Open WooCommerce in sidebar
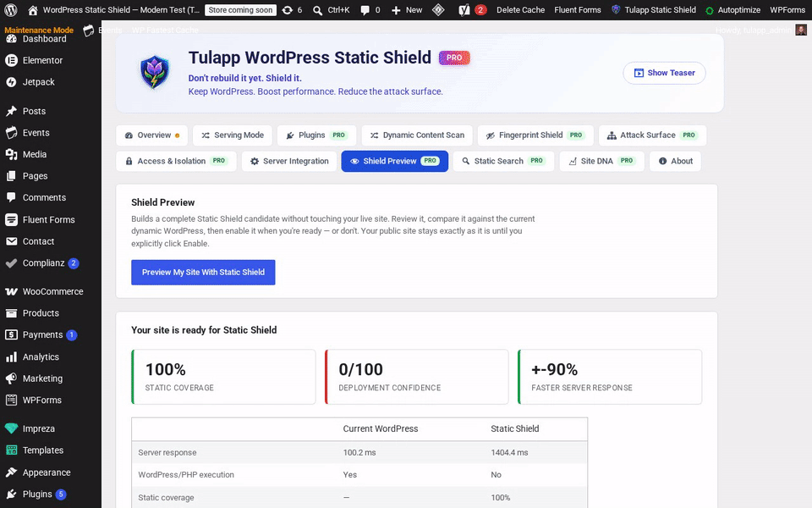This screenshot has height=508, width=812. coord(51,291)
